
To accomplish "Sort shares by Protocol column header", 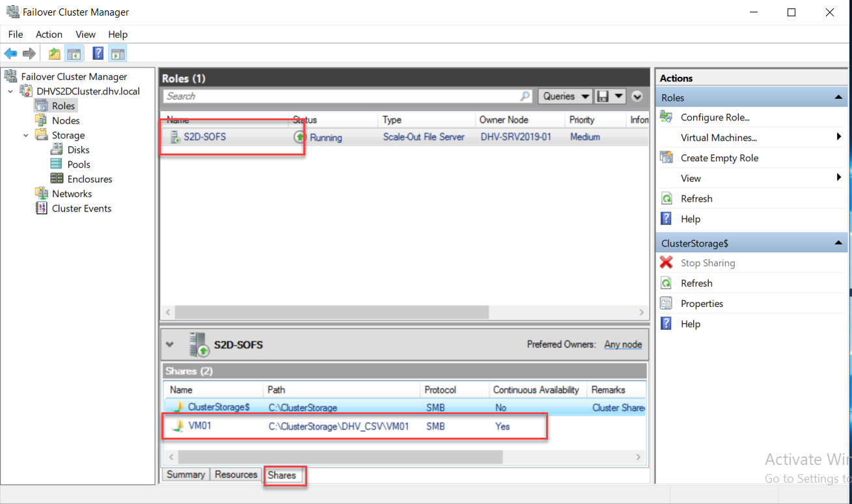I will (454, 390).
